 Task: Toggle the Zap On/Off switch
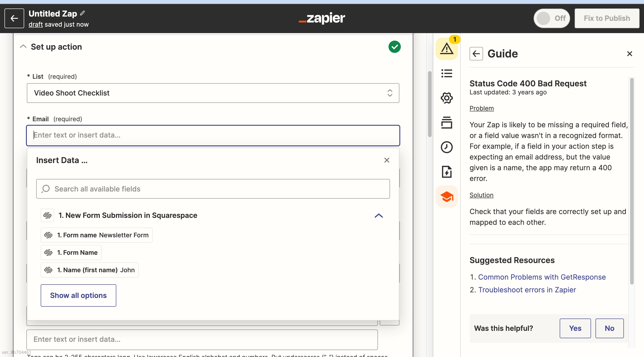pos(551,18)
